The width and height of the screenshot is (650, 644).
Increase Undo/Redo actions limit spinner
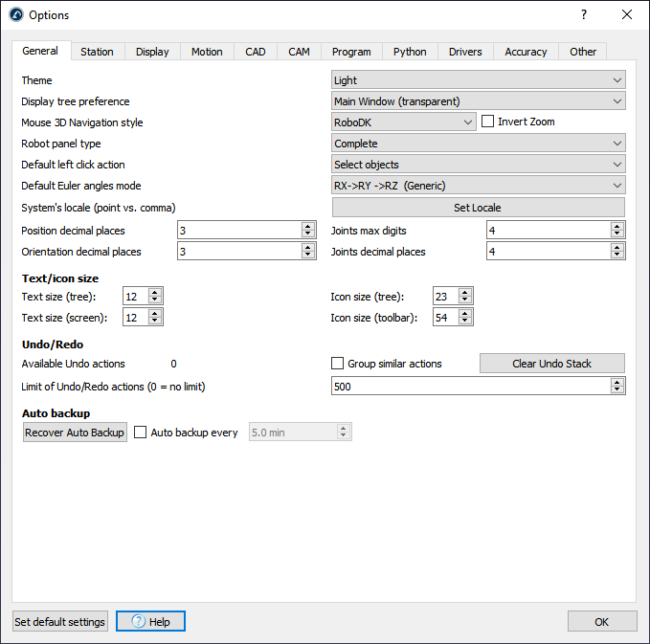(x=617, y=381)
